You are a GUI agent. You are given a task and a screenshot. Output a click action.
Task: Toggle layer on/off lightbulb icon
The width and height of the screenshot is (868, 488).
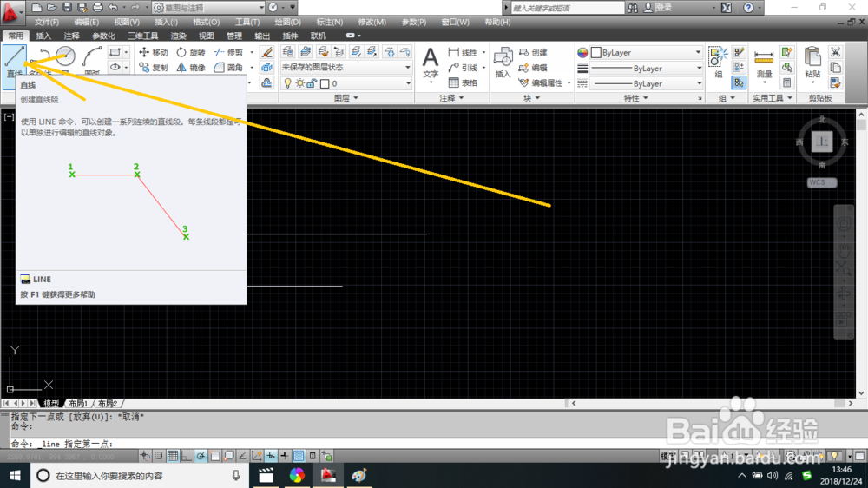[x=287, y=83]
